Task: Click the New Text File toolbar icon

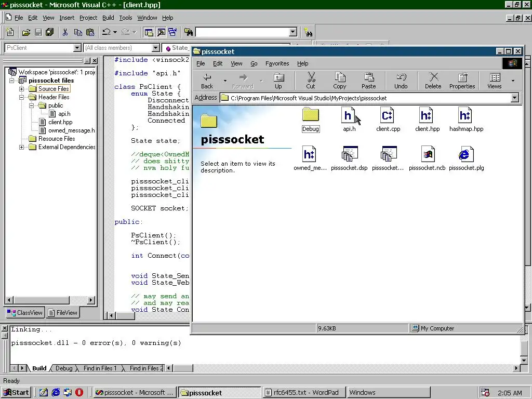Action: click(x=10, y=32)
